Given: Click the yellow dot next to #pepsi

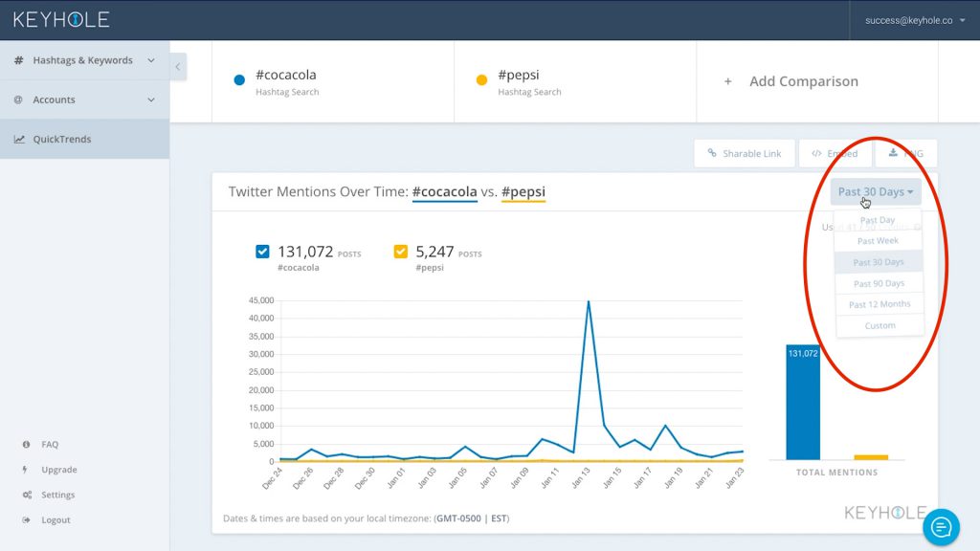Looking at the screenshot, I should tap(481, 80).
